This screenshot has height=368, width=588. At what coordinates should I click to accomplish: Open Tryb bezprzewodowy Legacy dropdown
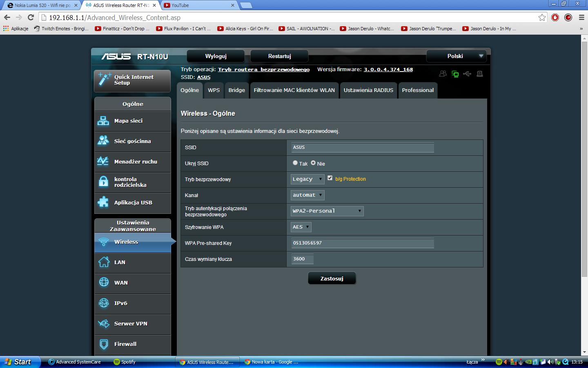click(307, 179)
